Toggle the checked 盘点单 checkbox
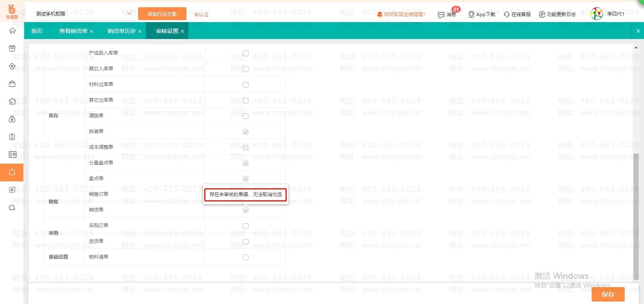Image resolution: width=644 pixels, height=304 pixels. 246,179
